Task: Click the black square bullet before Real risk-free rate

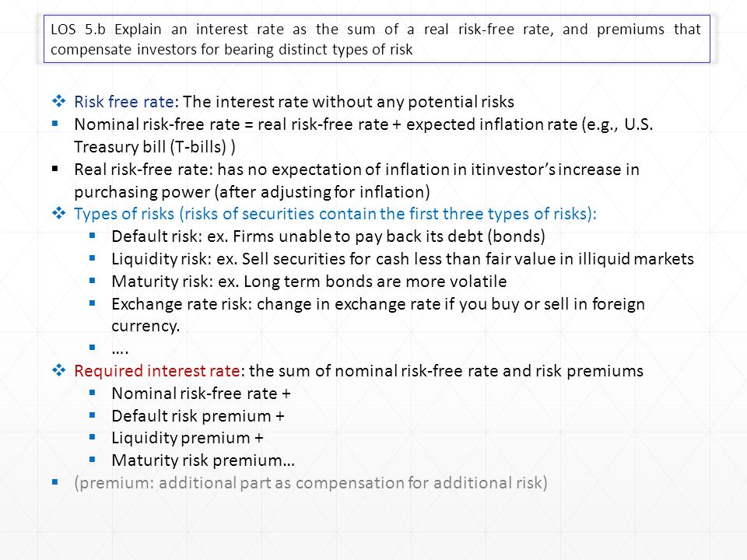Action: coord(54,169)
